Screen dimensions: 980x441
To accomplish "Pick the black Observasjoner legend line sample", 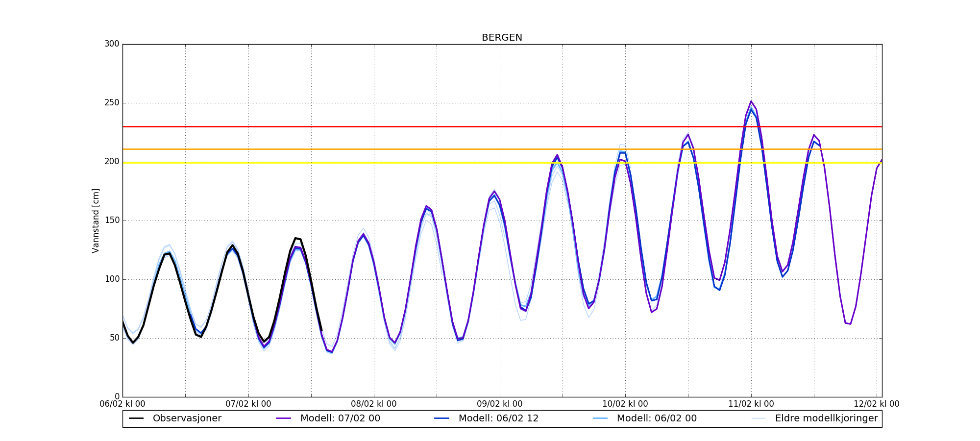I will 136,418.
